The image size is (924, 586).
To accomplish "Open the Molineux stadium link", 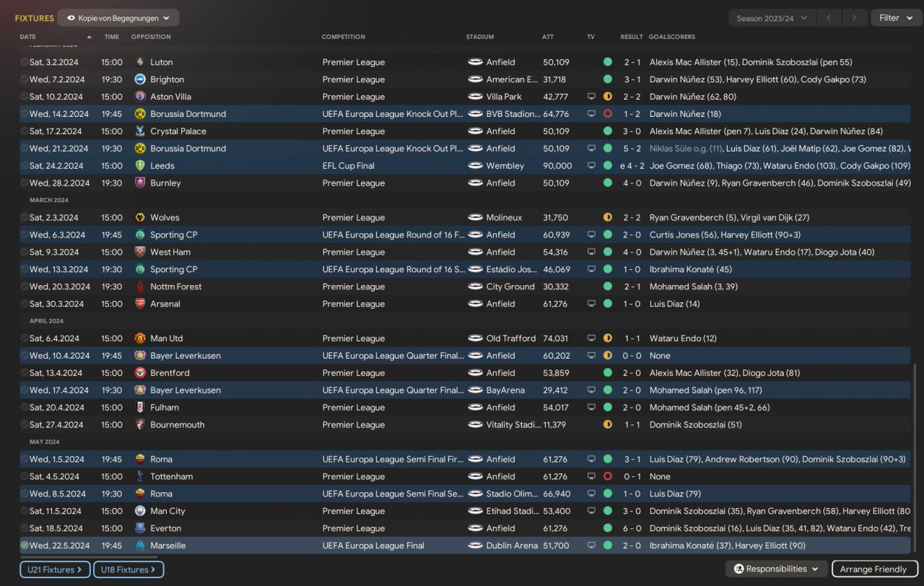I will point(505,218).
